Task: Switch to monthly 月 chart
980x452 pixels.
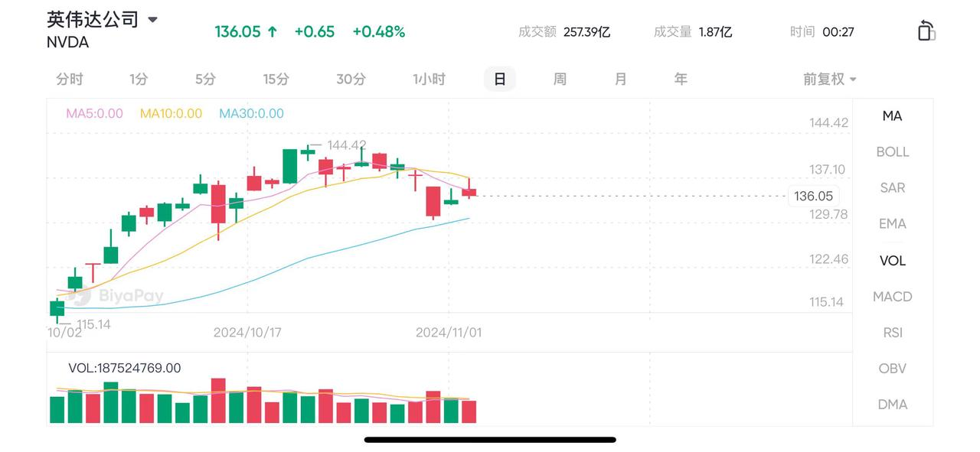Action: click(620, 79)
